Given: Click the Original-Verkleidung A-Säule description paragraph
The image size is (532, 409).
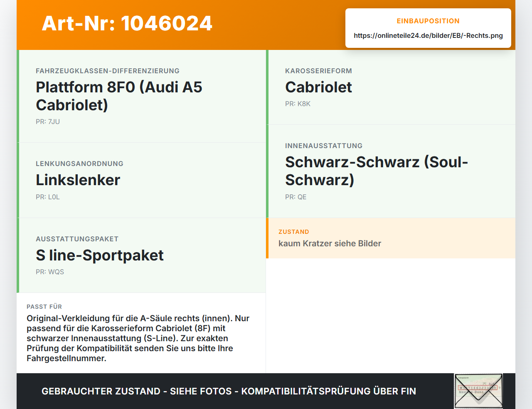Looking at the screenshot, I should point(138,338).
